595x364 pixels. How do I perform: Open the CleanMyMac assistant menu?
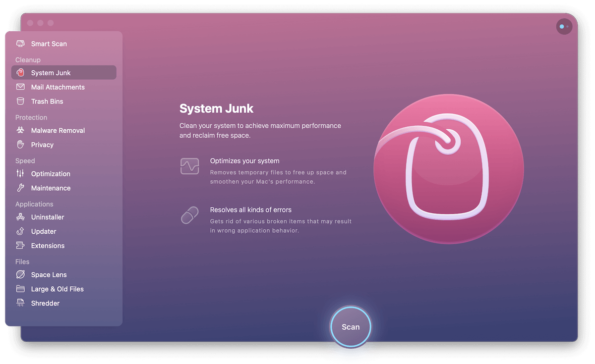tap(564, 26)
